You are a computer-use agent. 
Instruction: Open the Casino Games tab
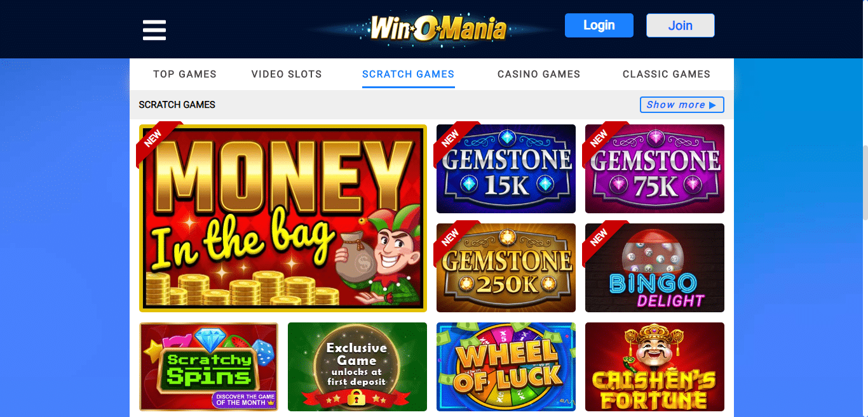[x=539, y=74]
